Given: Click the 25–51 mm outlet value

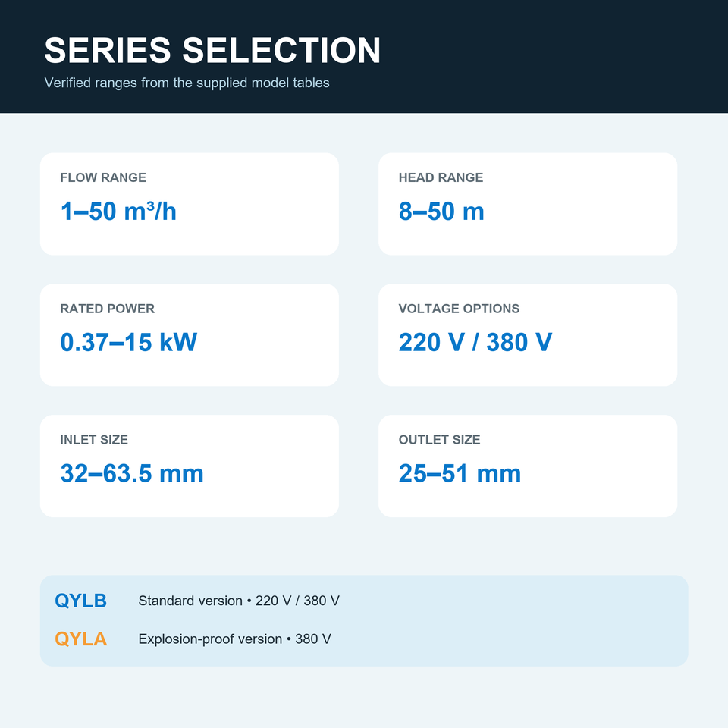Looking at the screenshot, I should 460,473.
